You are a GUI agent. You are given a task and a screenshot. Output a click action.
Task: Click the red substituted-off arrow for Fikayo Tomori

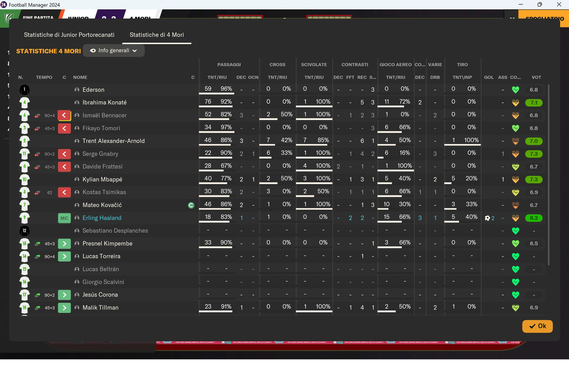click(x=64, y=128)
